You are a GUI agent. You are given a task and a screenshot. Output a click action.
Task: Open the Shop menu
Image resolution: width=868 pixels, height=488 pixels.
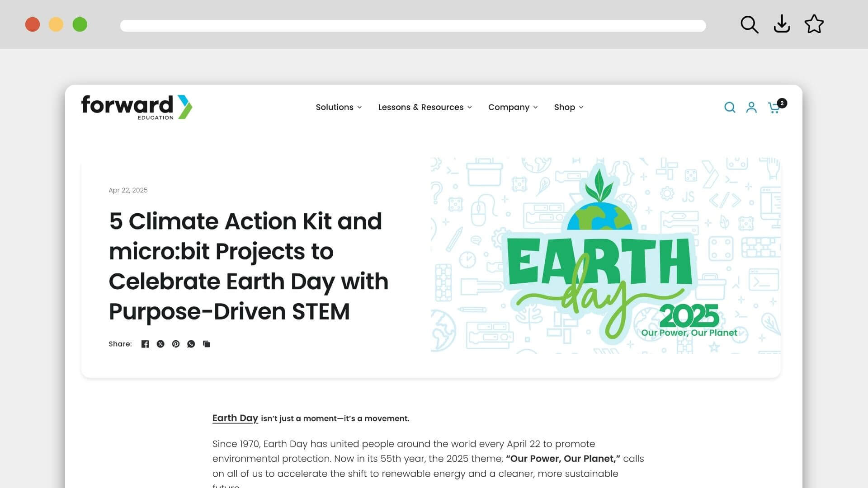point(569,107)
